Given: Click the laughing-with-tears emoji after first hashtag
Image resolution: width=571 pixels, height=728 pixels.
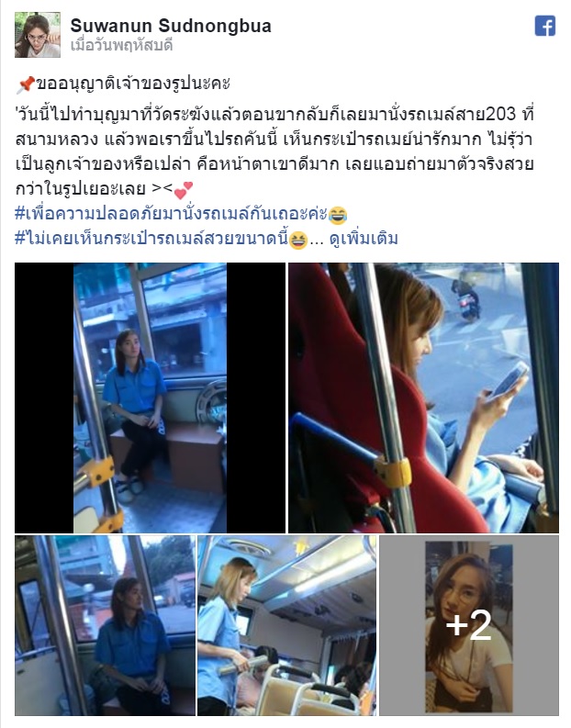Looking at the screenshot, I should [338, 215].
